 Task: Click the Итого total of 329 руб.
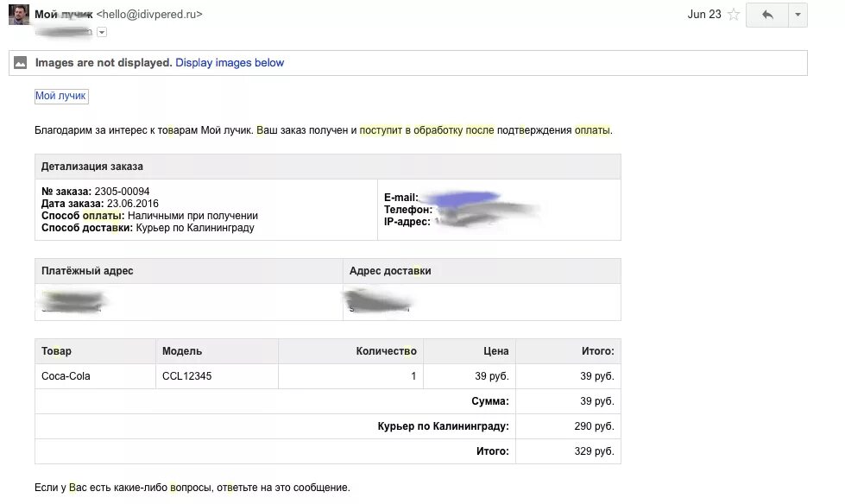point(593,450)
